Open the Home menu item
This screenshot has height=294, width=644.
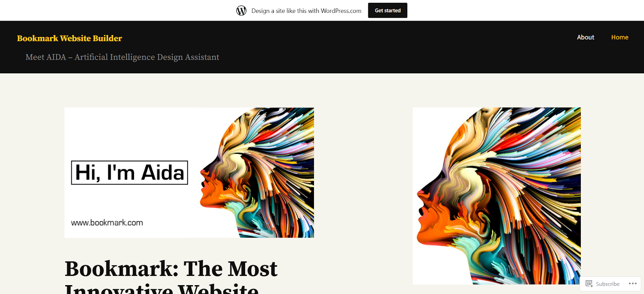click(619, 37)
